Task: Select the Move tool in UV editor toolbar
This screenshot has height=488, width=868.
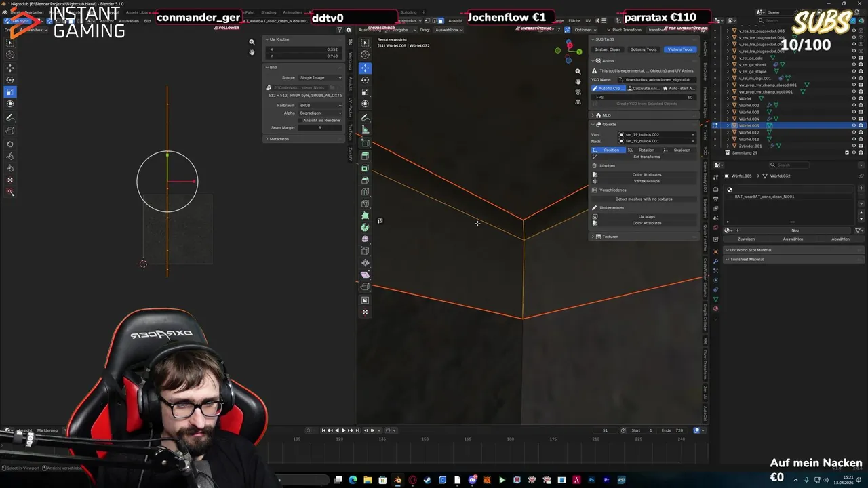Action: point(10,68)
